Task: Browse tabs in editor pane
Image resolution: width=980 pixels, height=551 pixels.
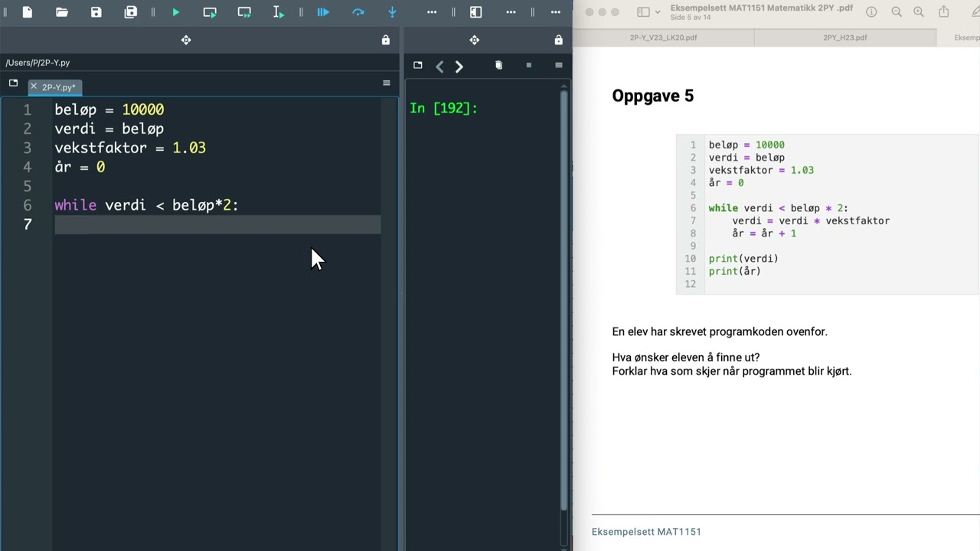Action: (x=13, y=83)
